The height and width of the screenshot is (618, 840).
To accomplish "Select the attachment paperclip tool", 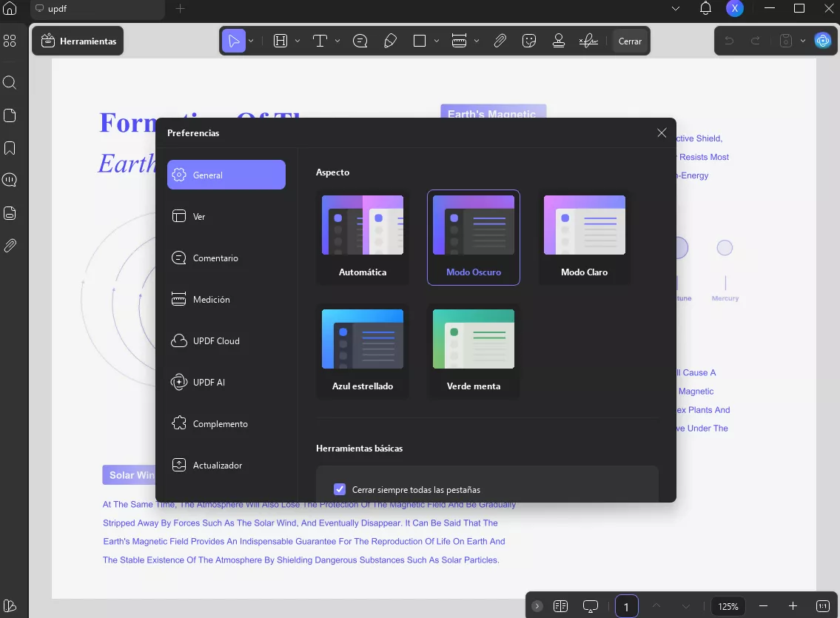I will pos(500,41).
